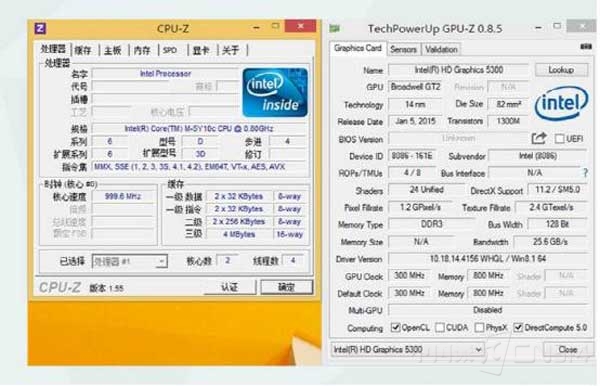Image resolution: width=600 pixels, height=386 pixels.
Task: Click the Transistors value 1300M
Action: point(509,121)
